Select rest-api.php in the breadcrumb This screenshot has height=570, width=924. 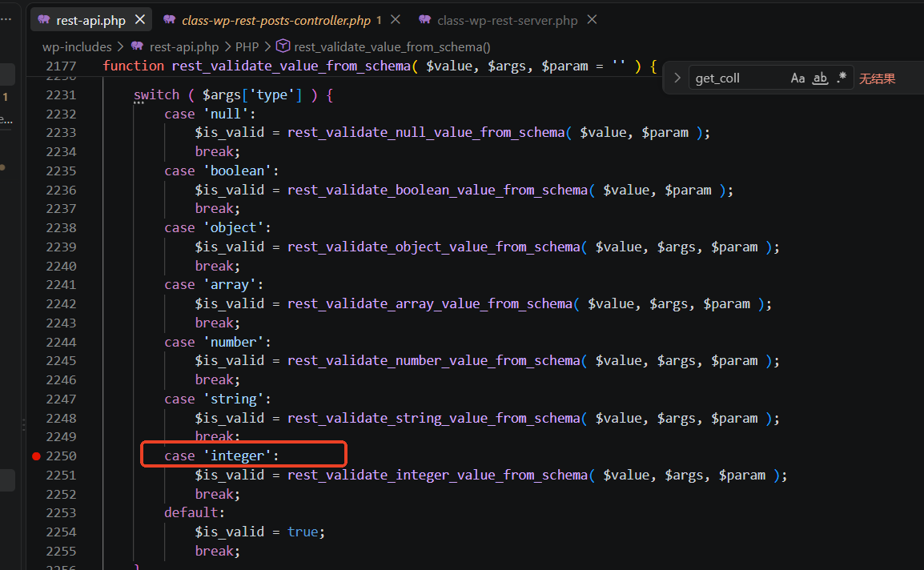coord(184,46)
